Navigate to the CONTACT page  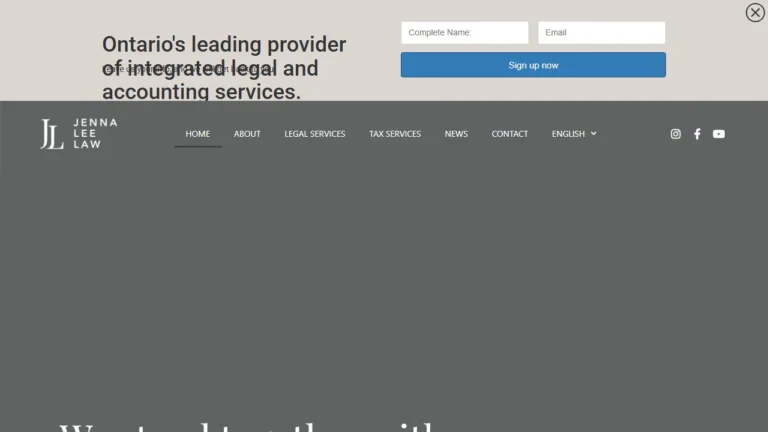509,134
